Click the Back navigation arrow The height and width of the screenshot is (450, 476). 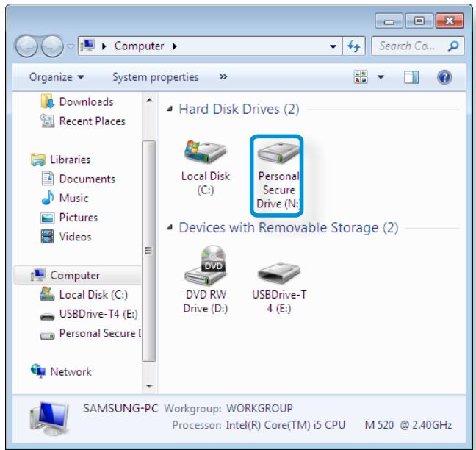point(26,46)
